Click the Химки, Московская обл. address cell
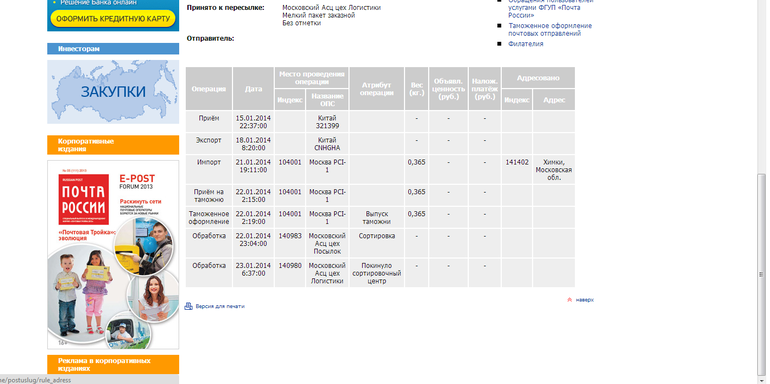Screen dimensions: 770x384 point(554,169)
